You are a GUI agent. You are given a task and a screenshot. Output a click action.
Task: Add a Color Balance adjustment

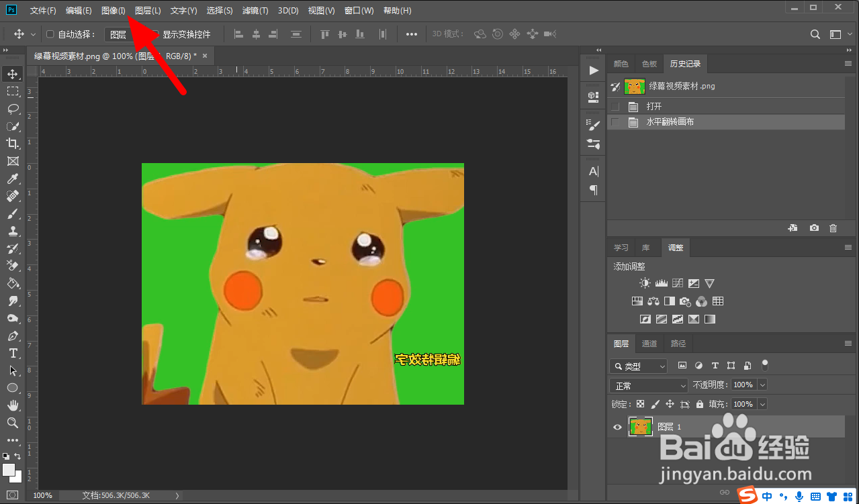click(653, 301)
